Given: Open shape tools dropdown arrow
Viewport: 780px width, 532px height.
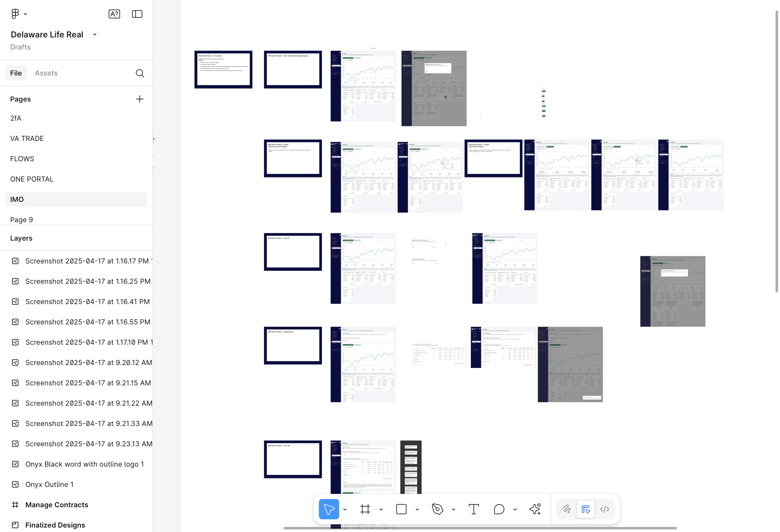Looking at the screenshot, I should (x=417, y=509).
